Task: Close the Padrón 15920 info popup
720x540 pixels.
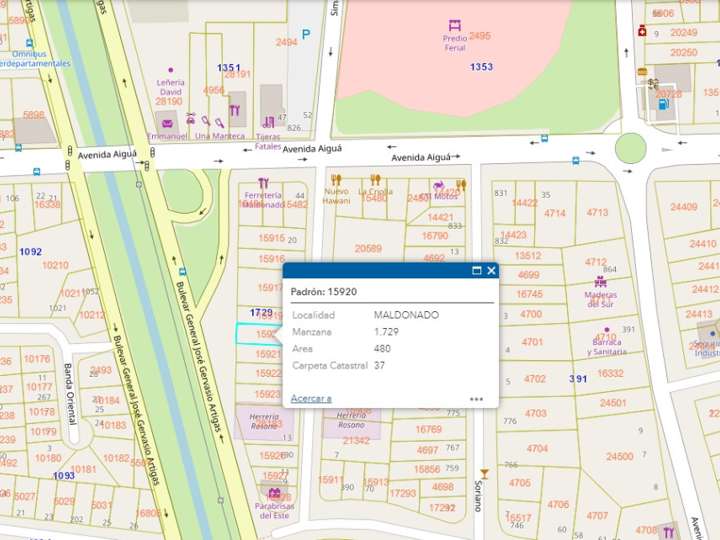Action: click(x=491, y=271)
